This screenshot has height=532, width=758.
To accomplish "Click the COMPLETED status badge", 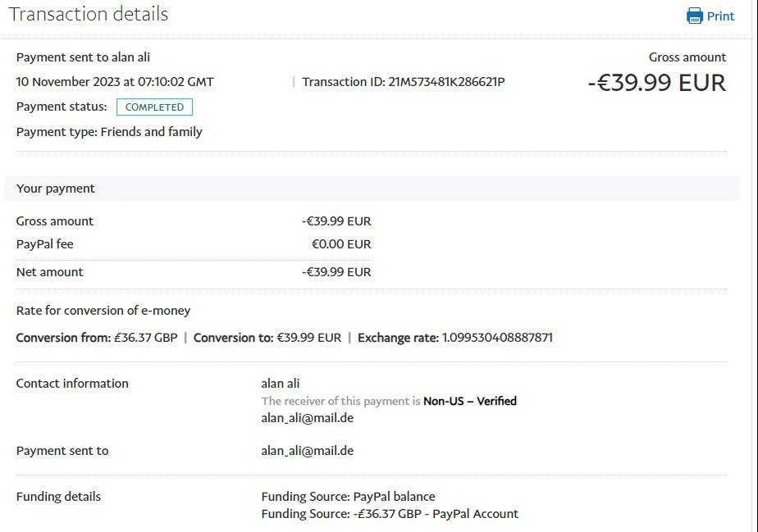I will pyautogui.click(x=154, y=107).
